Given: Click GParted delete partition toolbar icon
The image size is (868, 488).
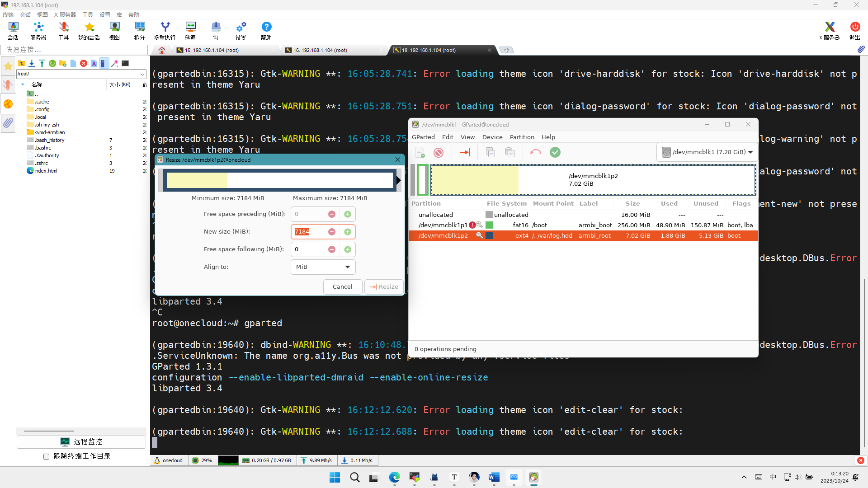Looking at the screenshot, I should pos(438,152).
